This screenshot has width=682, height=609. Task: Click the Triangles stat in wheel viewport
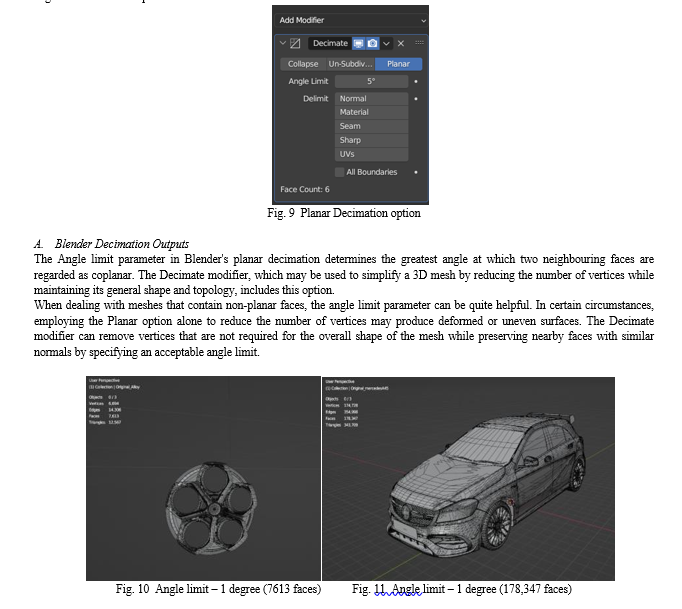tap(105, 422)
